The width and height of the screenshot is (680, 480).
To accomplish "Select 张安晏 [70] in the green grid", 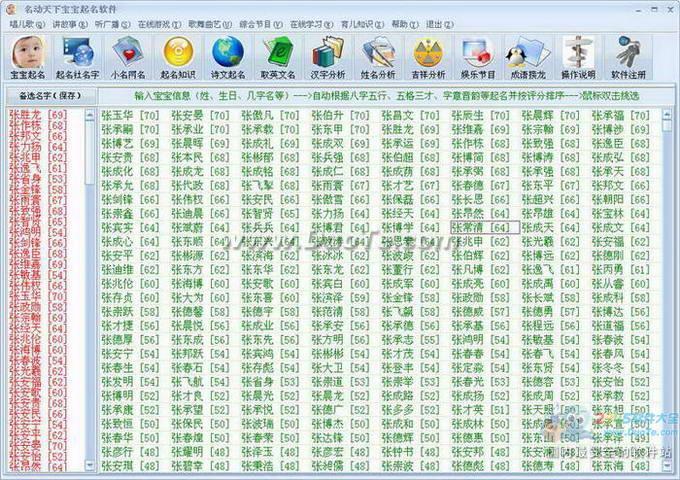I will coord(200,115).
